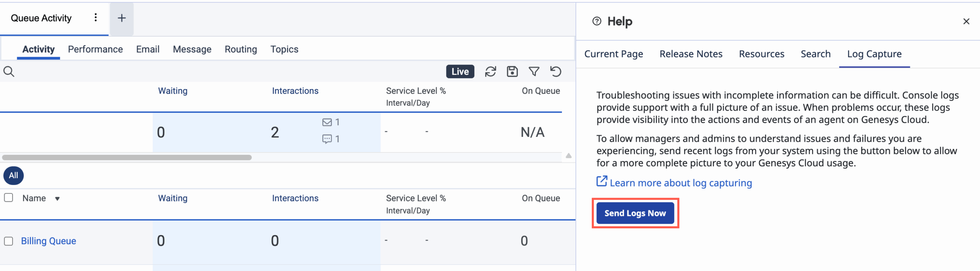Collapse summary with the small up arrow
The height and width of the screenshot is (271, 980).
[568, 156]
